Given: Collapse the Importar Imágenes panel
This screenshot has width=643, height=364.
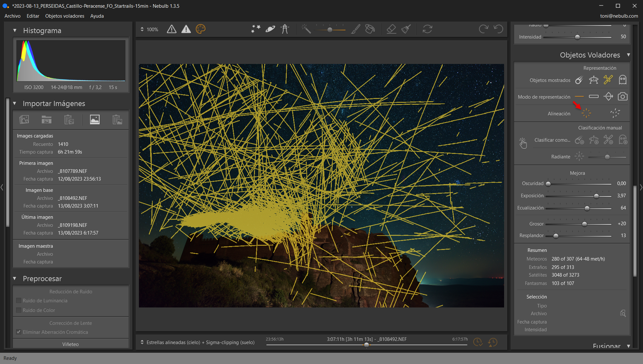Looking at the screenshot, I should tap(15, 103).
